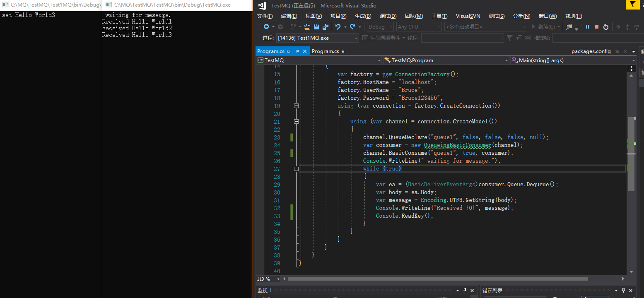The width and height of the screenshot is (644, 298).
Task: Open the TestMQ.Program class dropdown
Action: (446, 60)
